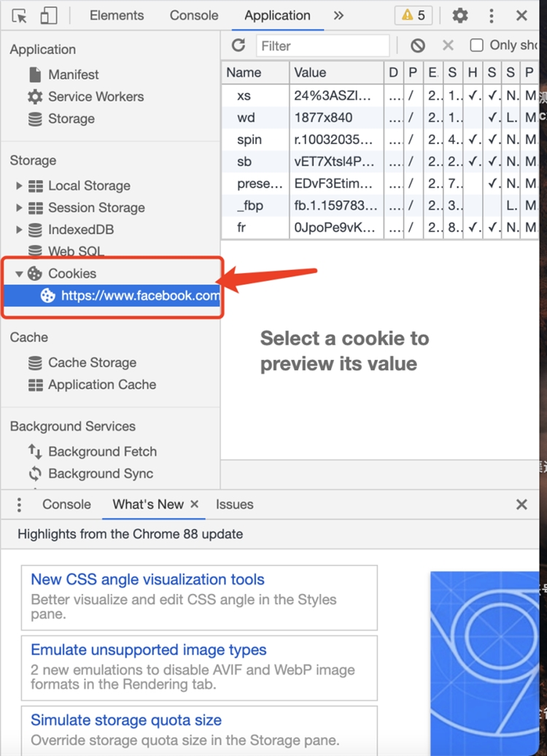Image resolution: width=547 pixels, height=756 pixels.
Task: Select the Service Workers item
Action: [x=96, y=96]
